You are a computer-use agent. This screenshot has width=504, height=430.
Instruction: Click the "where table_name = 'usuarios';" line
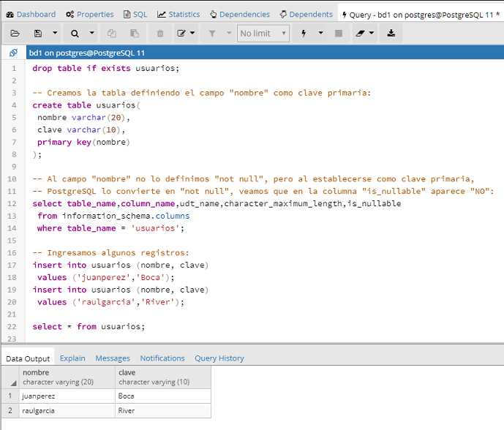click(x=111, y=228)
